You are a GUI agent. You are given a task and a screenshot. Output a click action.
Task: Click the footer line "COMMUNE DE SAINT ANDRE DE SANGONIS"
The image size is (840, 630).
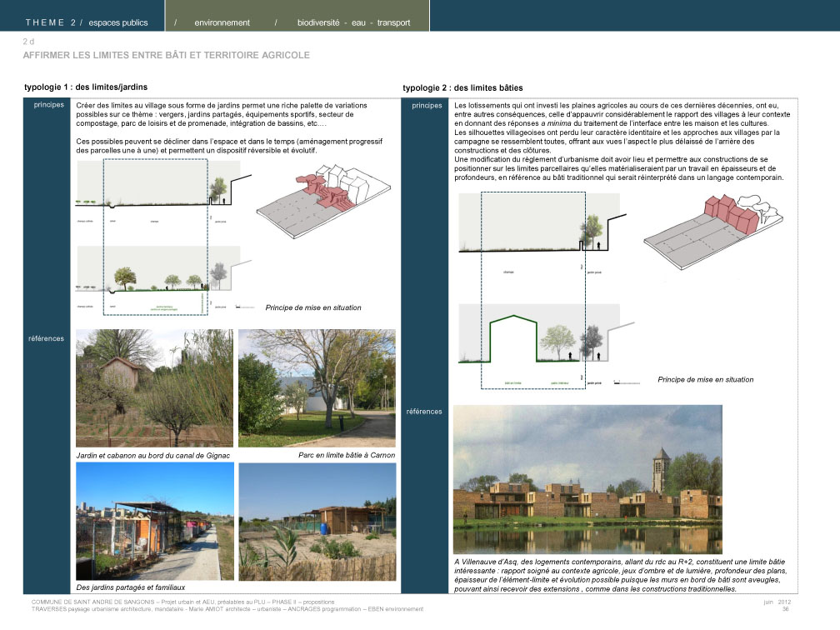(182, 602)
